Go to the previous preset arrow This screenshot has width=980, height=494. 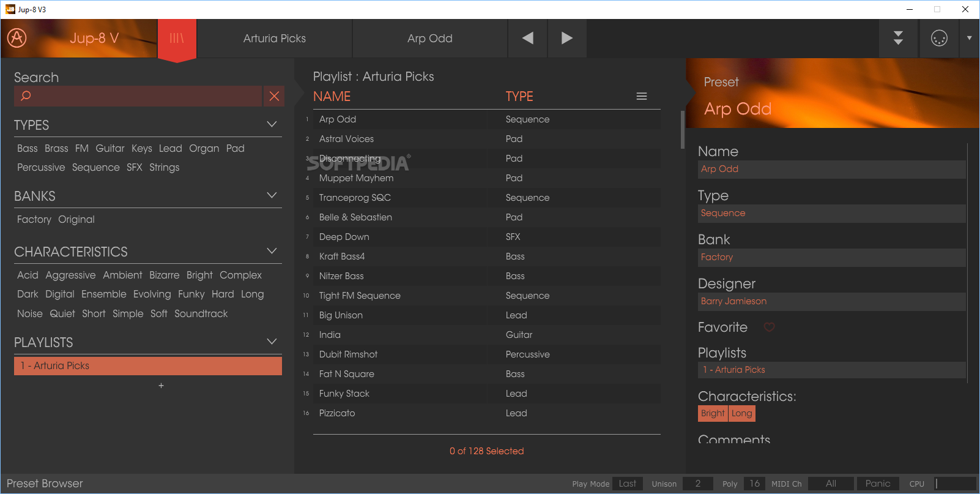(527, 38)
